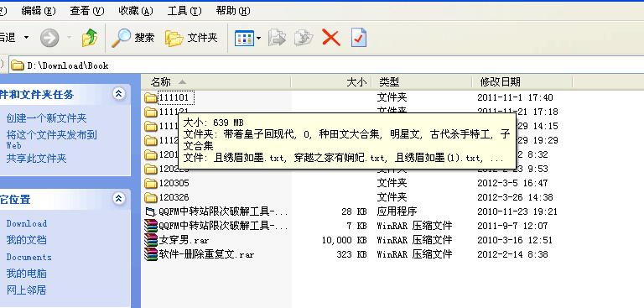Toggle the Folders (文件夹) pane
The image size is (644, 308).
[191, 38]
